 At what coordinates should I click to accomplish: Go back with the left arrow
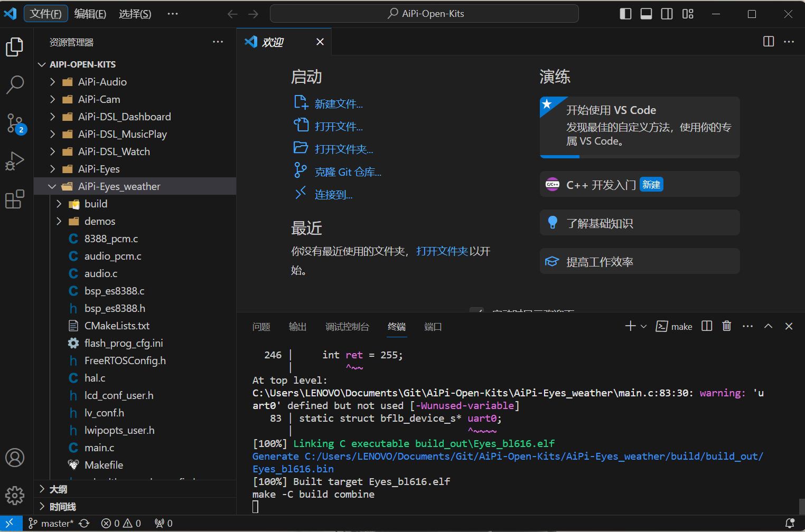(232, 14)
